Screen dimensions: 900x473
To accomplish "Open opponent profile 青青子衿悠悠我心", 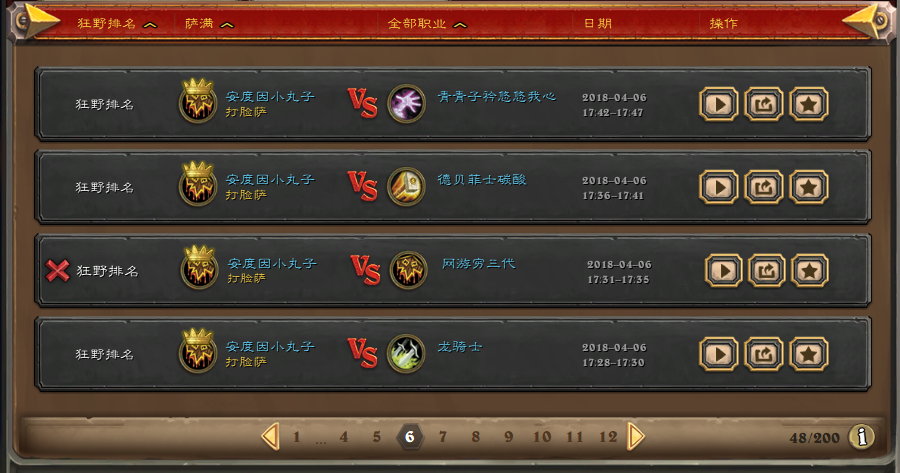I will tap(496, 96).
